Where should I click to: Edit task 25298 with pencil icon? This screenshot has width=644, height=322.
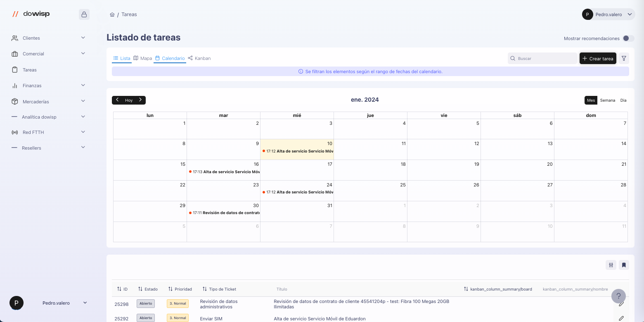[621, 304]
